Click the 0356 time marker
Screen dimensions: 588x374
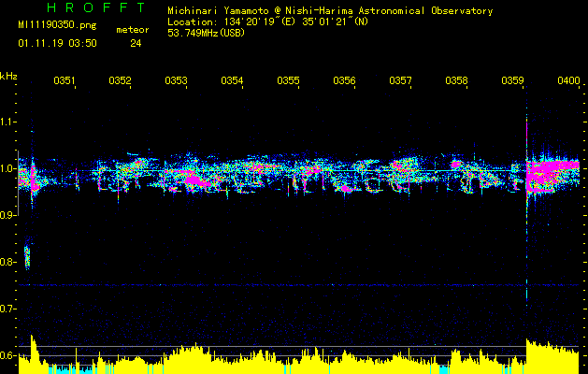click(x=344, y=80)
